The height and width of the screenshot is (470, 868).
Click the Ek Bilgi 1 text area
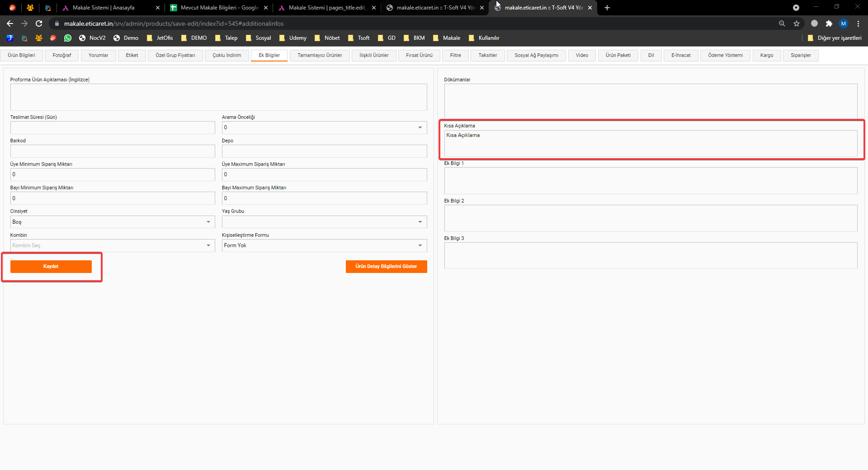tap(651, 181)
